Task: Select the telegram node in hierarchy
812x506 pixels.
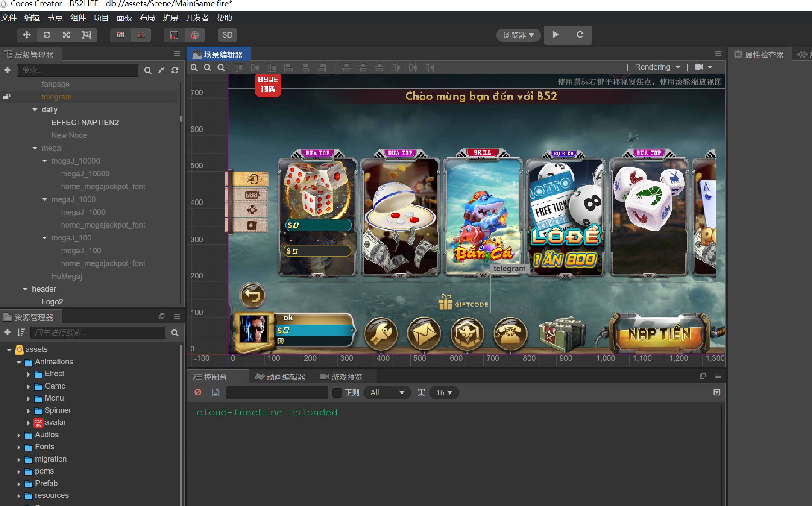Action: tap(56, 97)
